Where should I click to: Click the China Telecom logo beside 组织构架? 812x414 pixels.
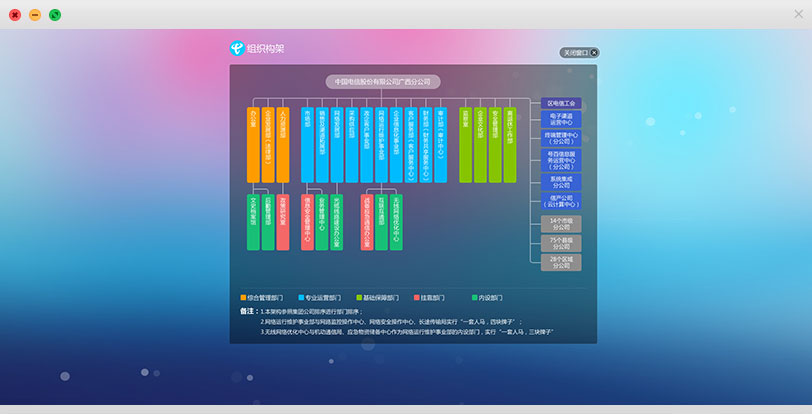coord(237,48)
